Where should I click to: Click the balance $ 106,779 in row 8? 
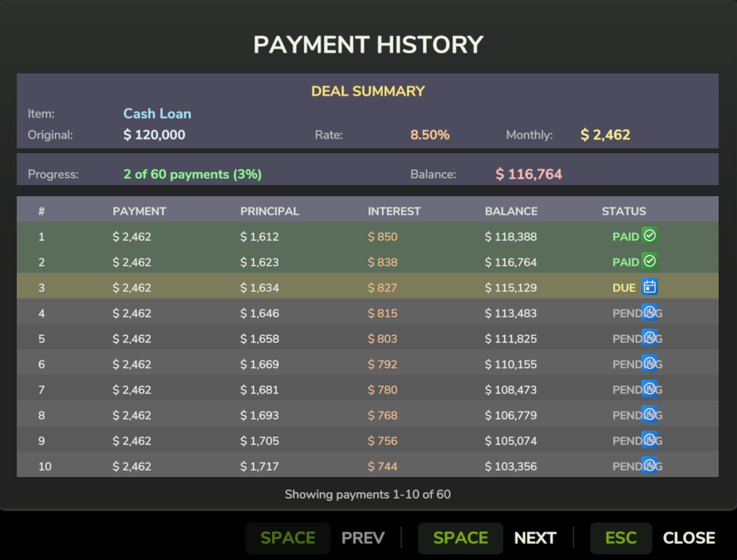pyautogui.click(x=511, y=415)
